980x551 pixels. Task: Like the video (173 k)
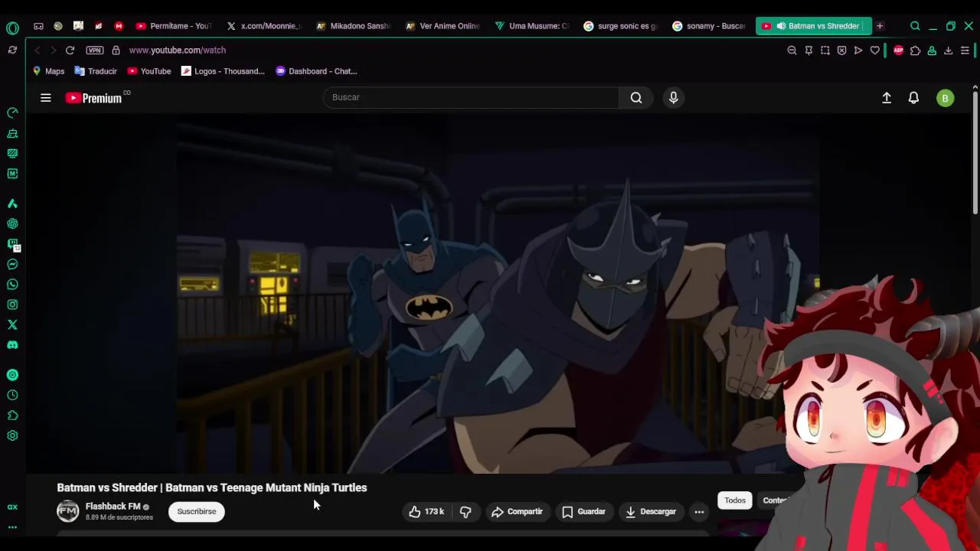[426, 512]
